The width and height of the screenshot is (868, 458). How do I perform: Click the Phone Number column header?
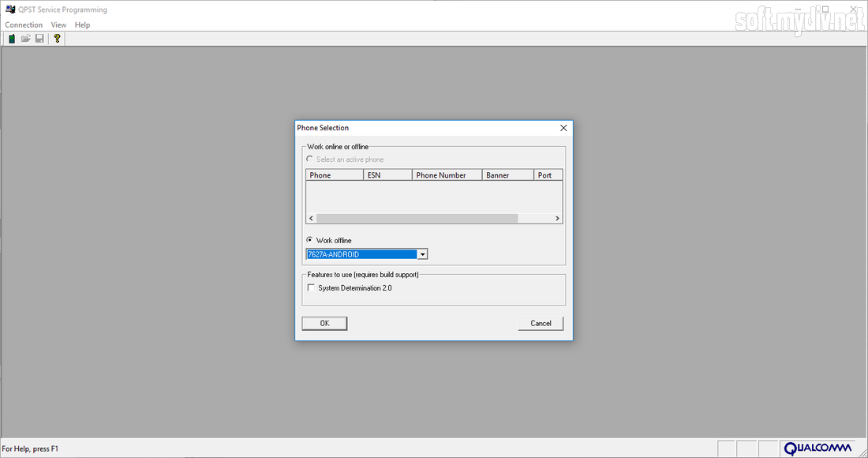coord(447,175)
